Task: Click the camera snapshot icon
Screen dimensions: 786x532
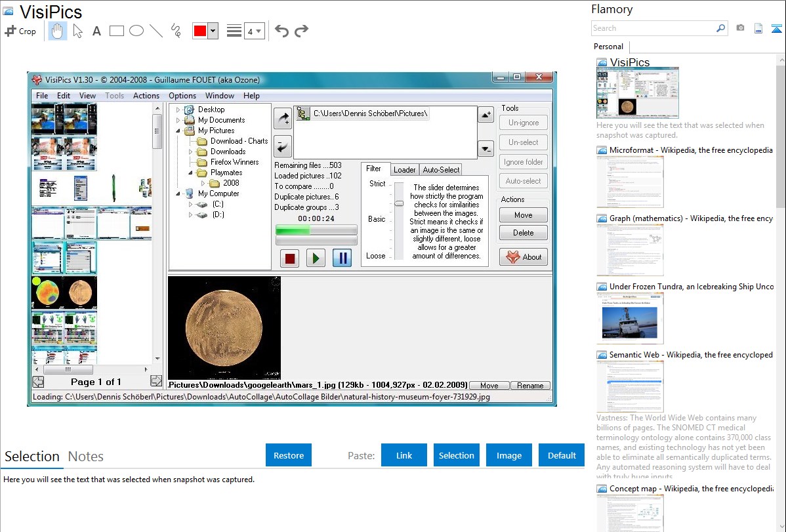Action: (x=740, y=28)
